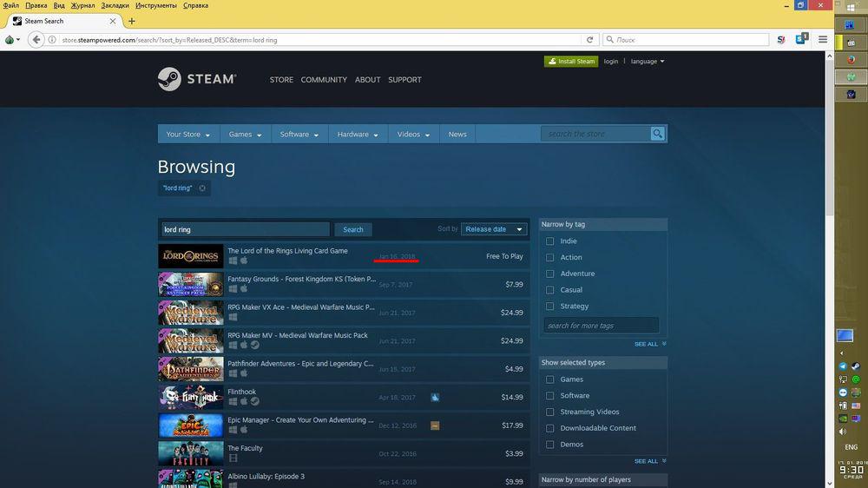Open The Lord of the Rings thumbnail
This screenshot has height=488, width=868.
tap(190, 256)
